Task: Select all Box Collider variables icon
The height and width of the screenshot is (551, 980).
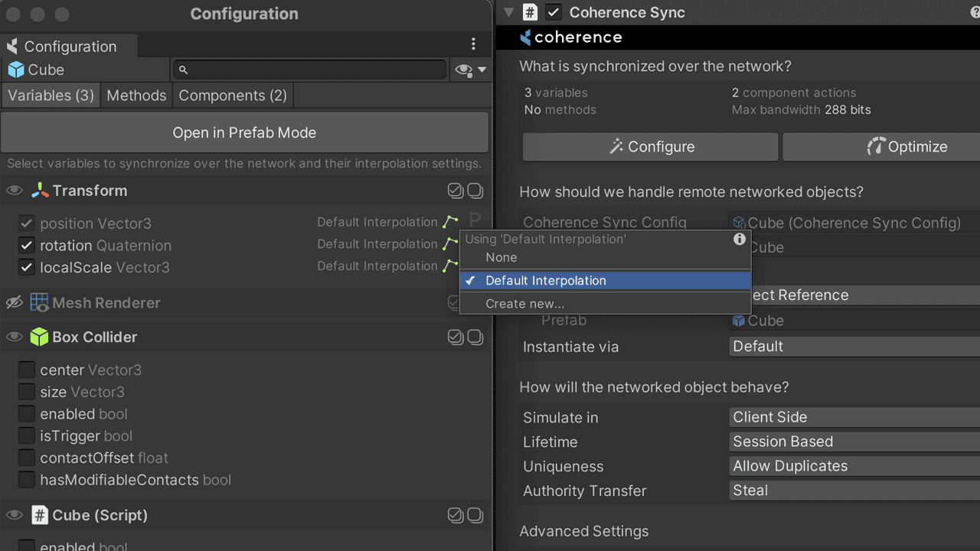Action: tap(456, 337)
